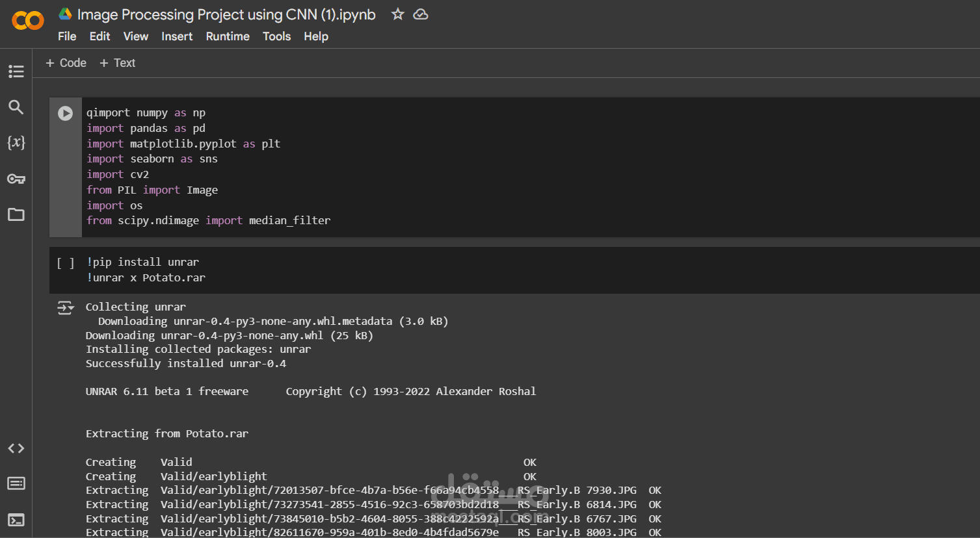Open the files folder icon panel
The image size is (980, 538).
pos(16,214)
